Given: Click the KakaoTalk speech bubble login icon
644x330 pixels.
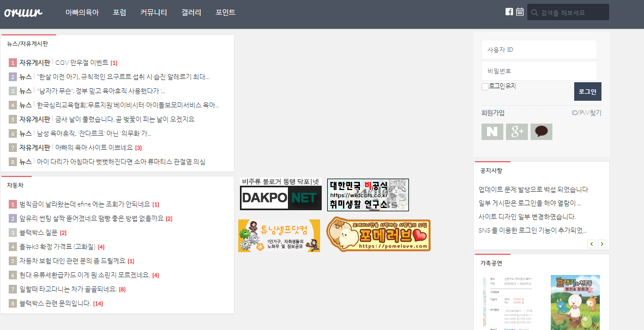Looking at the screenshot, I should tap(541, 132).
